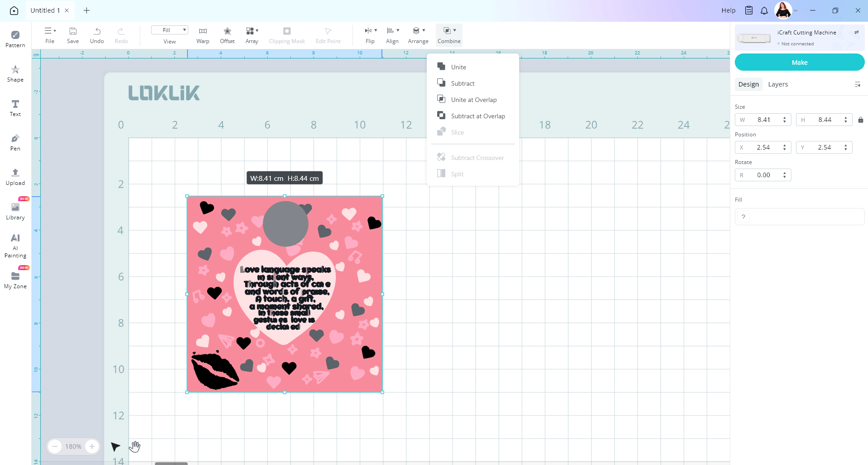
Task: Click the Offset toolbar icon
Action: point(227,35)
